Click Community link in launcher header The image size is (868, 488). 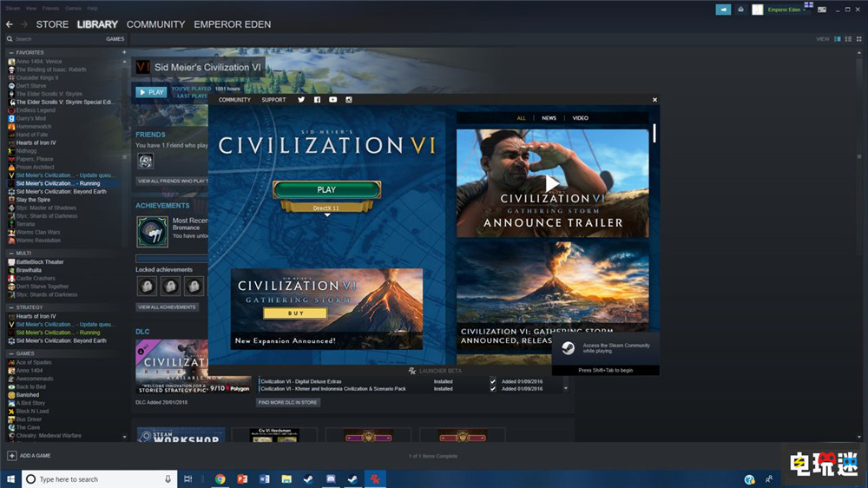[x=234, y=100]
